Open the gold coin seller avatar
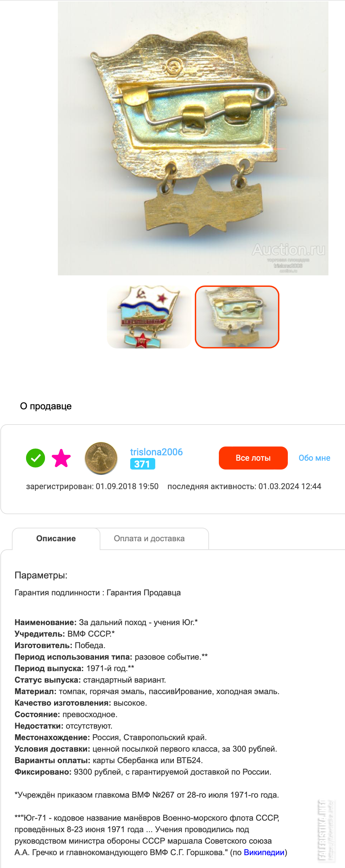 tap(101, 458)
